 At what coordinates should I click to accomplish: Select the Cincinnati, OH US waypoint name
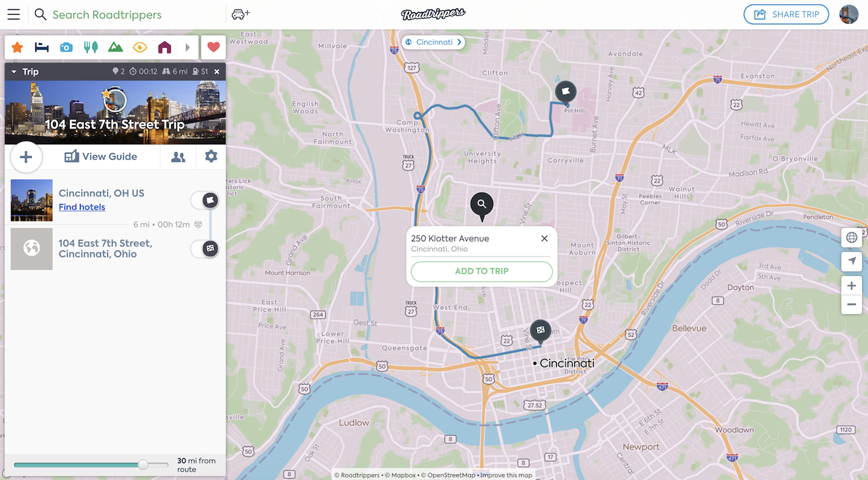pyautogui.click(x=101, y=193)
